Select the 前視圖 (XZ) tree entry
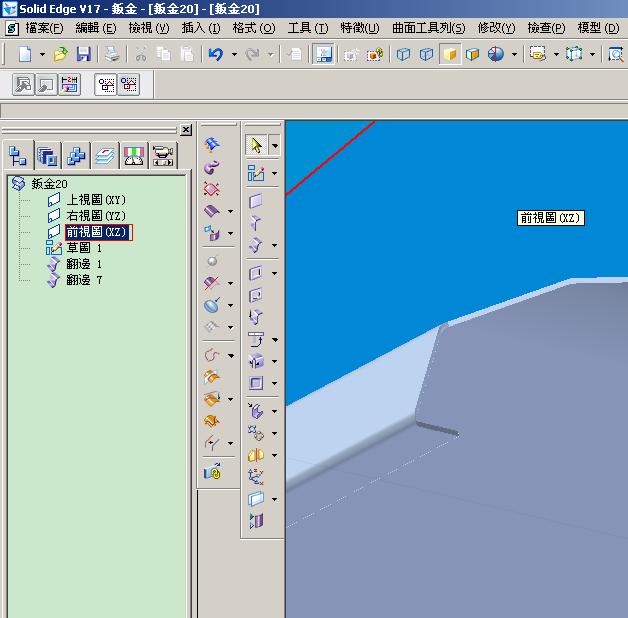 point(98,232)
